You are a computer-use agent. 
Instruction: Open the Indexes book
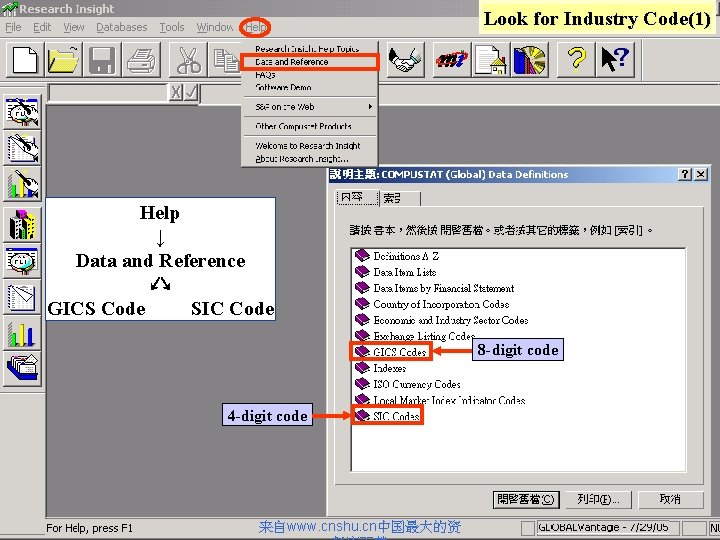click(381, 368)
